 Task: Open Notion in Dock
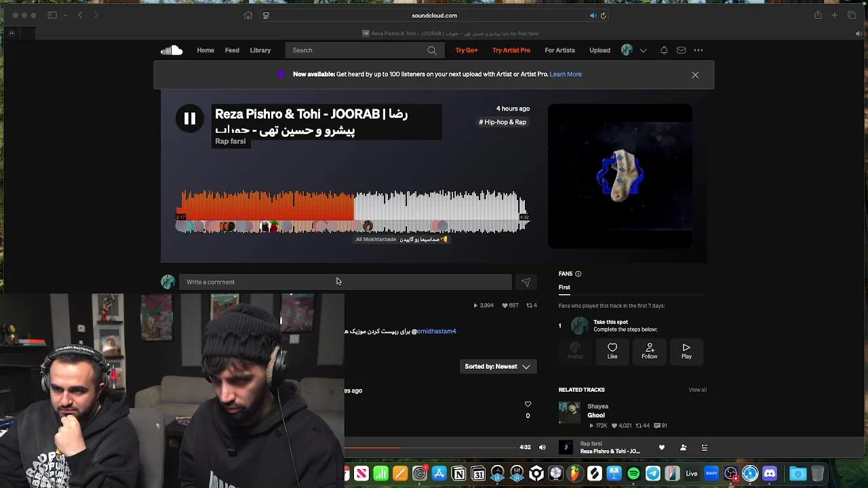458,474
